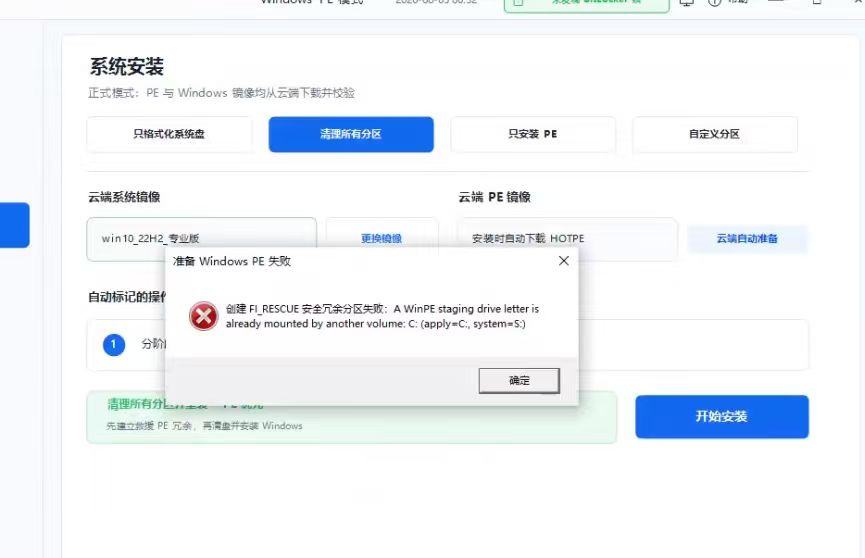
Task: Click the 更换镜像 button
Action: tap(381, 238)
